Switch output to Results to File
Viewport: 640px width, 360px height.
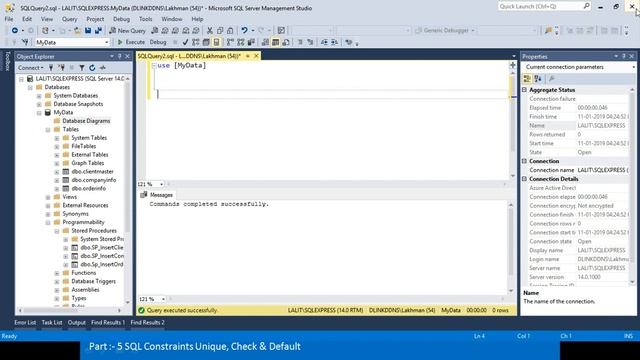pyautogui.click(x=286, y=42)
